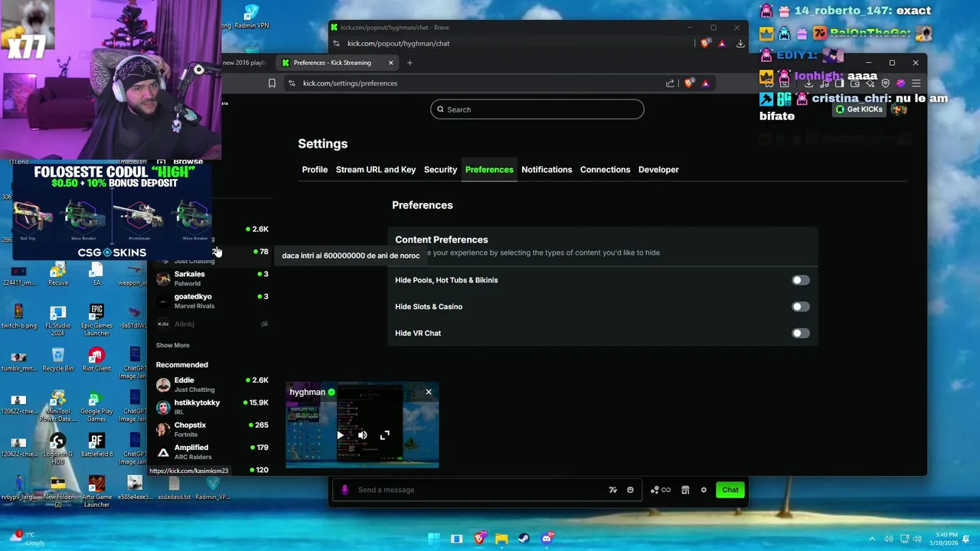Close the Preferences - Kick Streaming tab
Viewport: 980px width, 551px height.
[390, 63]
